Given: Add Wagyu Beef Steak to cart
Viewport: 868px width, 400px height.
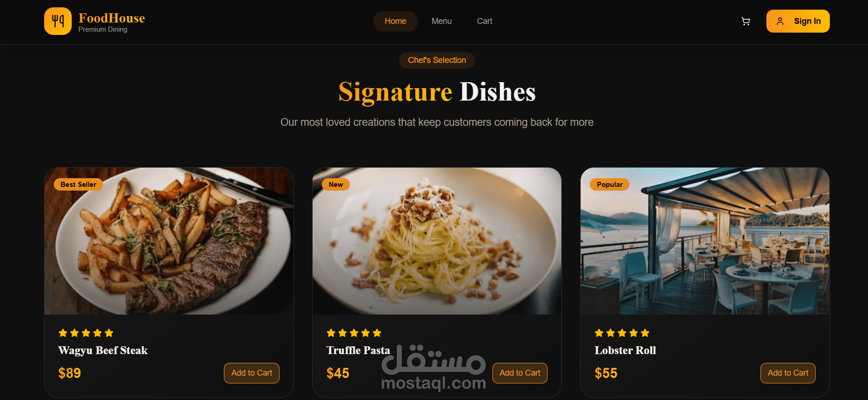Looking at the screenshot, I should (x=251, y=373).
